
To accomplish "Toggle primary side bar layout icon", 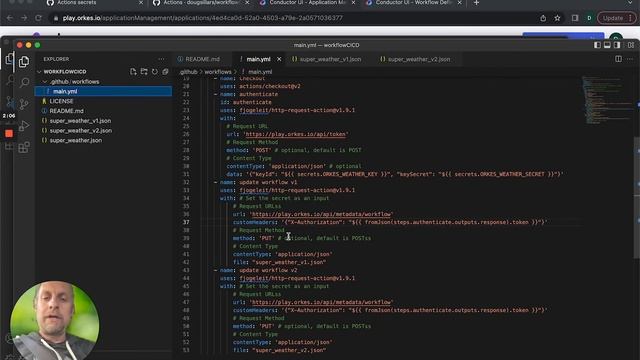I will click(x=597, y=45).
